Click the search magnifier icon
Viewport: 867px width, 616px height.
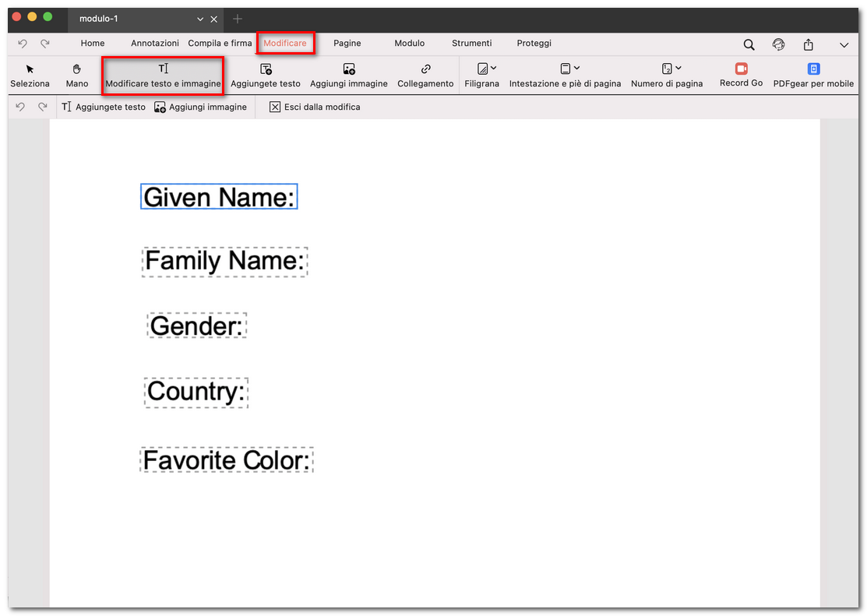[x=749, y=44]
